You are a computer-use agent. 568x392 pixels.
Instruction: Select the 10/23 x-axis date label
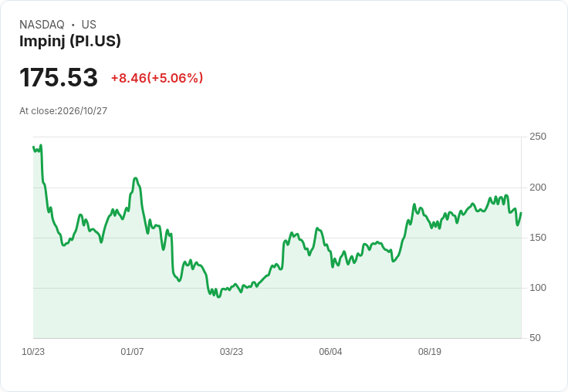33,351
